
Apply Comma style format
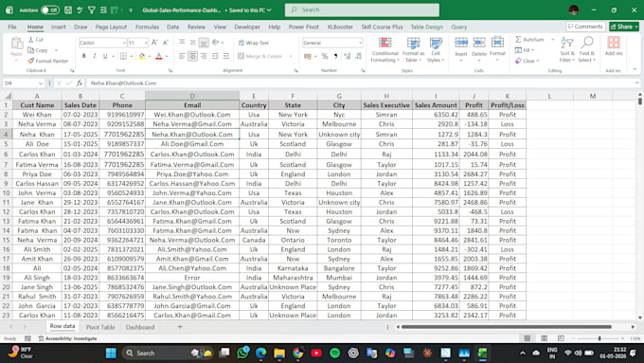pyautogui.click(x=335, y=56)
